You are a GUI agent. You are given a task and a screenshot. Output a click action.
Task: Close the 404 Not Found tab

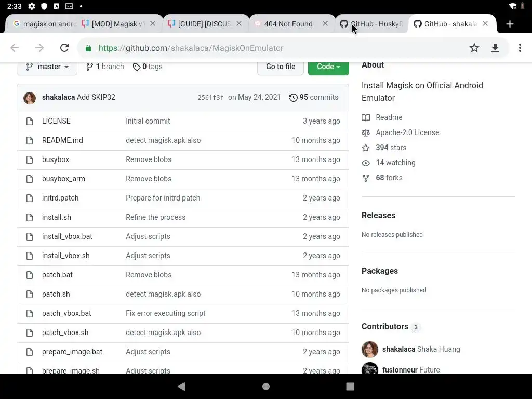[x=325, y=23]
